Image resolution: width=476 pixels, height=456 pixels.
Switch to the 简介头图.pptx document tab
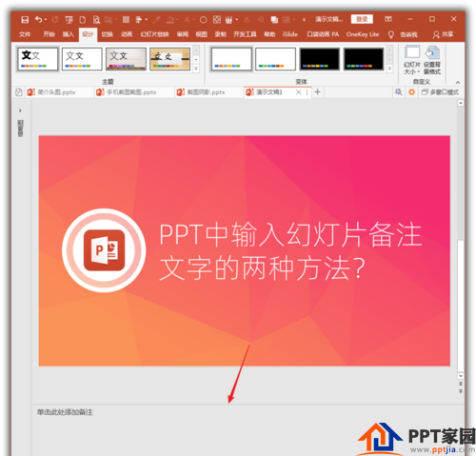click(52, 92)
